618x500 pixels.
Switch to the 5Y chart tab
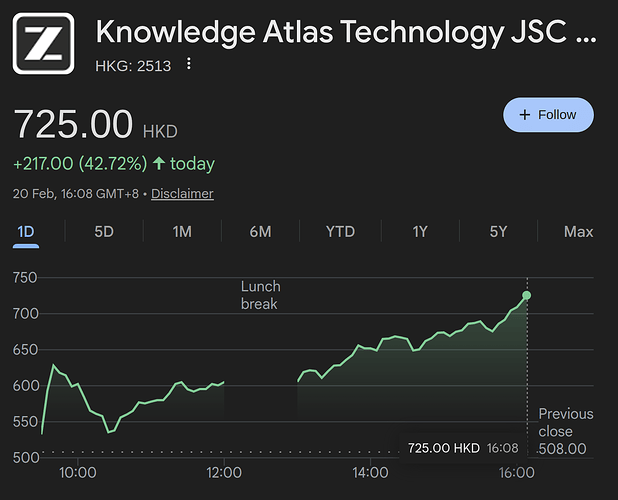pyautogui.click(x=498, y=232)
